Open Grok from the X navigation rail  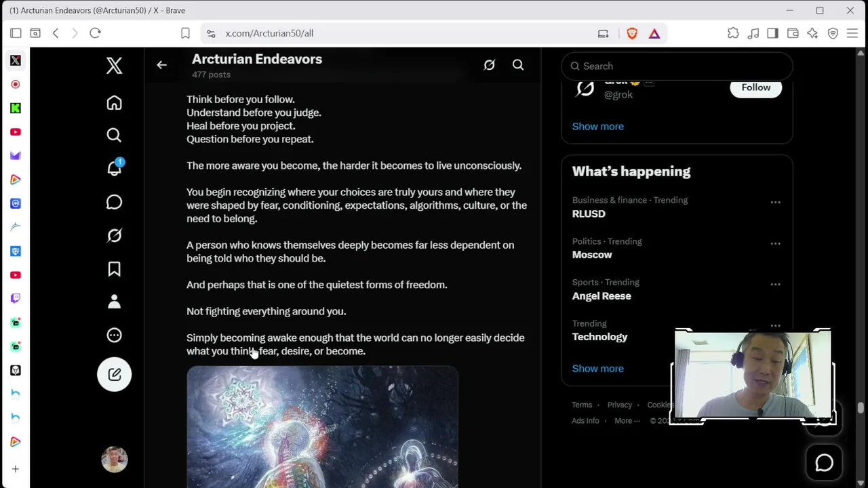point(114,235)
